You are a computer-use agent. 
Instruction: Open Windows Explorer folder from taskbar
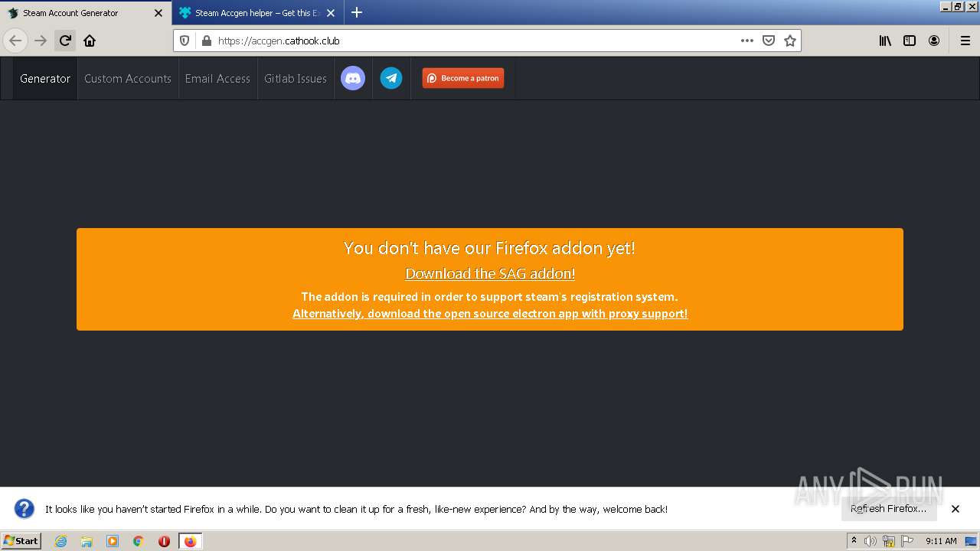point(87,541)
